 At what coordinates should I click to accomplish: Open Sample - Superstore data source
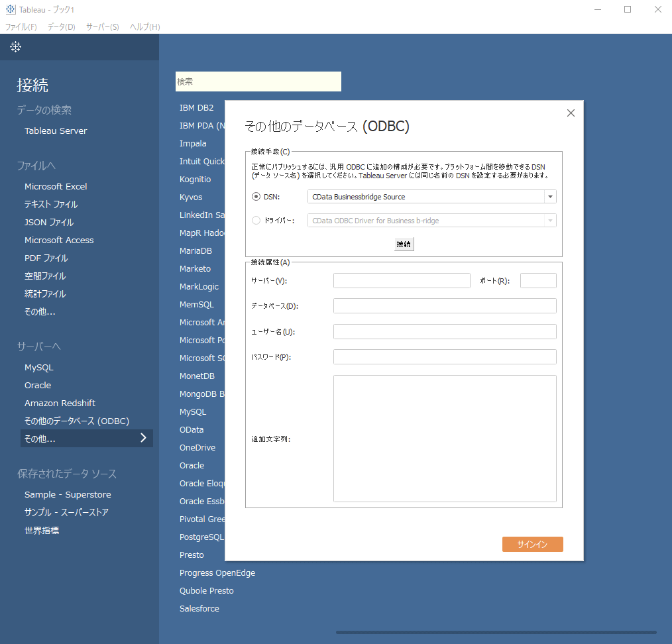coord(68,494)
